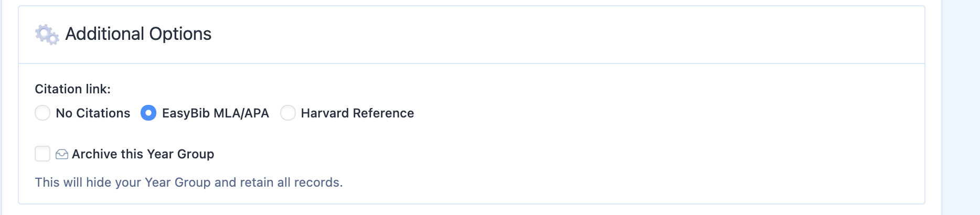Click the Archive this Year Group label
Viewport: 980px width, 215px height.
click(x=143, y=154)
